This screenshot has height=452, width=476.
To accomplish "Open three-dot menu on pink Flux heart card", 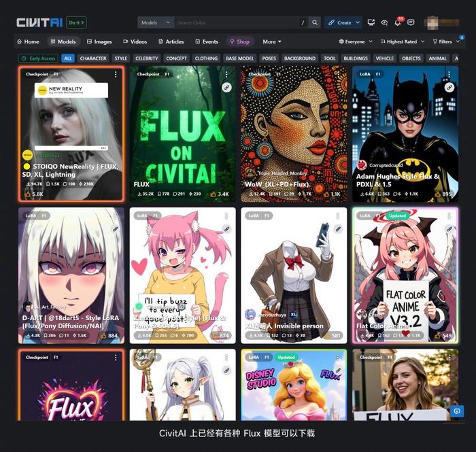I will pyautogui.click(x=116, y=358).
